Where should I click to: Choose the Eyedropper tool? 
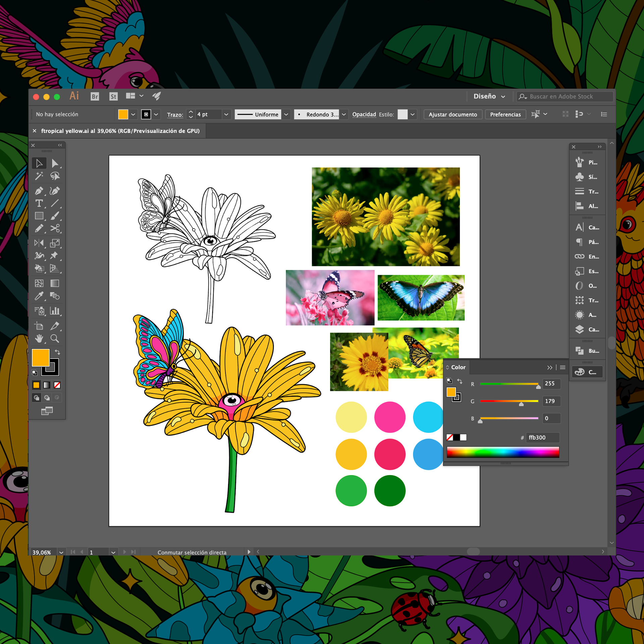pos(39,296)
